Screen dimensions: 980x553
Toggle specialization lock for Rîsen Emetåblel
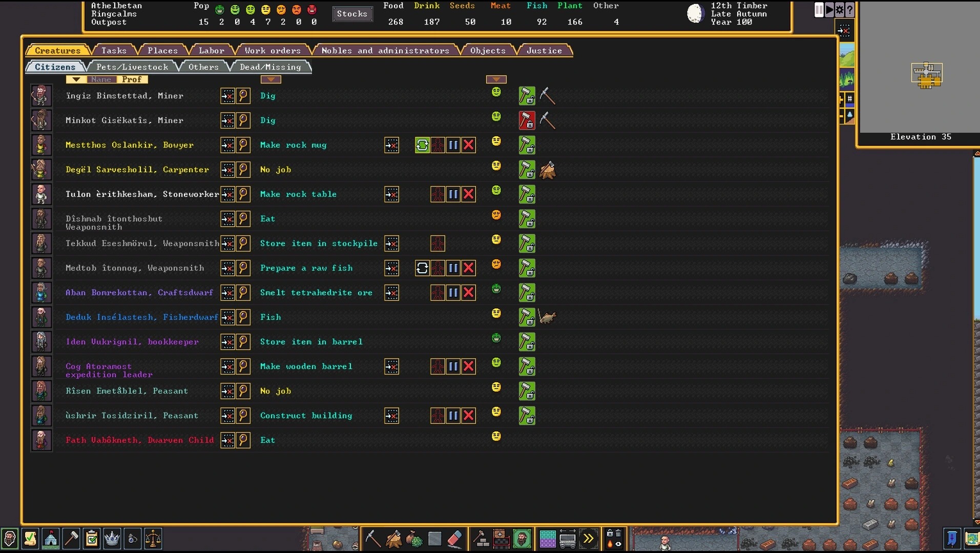pos(527,391)
